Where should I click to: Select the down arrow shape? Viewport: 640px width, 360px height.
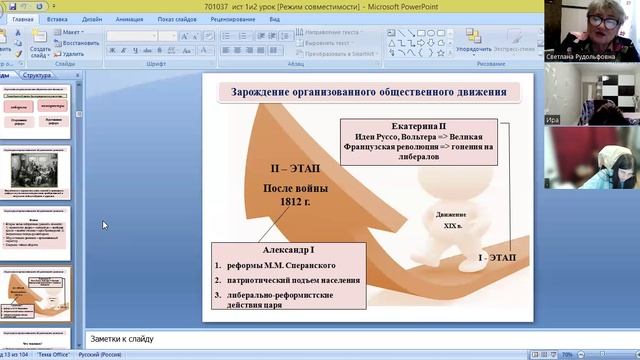[x=431, y=43]
